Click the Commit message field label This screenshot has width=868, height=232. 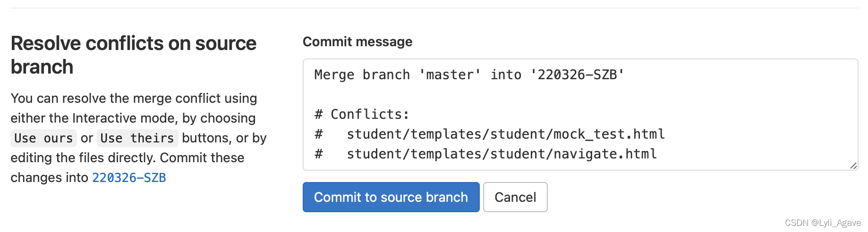pos(357,42)
